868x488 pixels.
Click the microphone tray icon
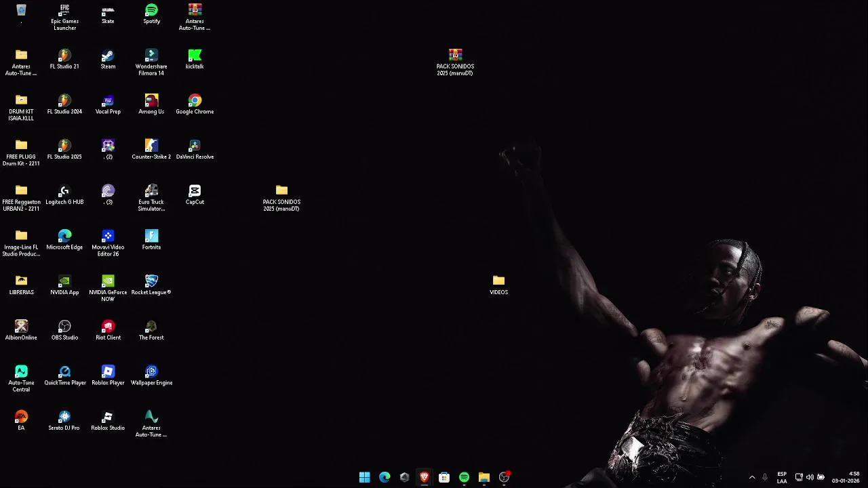pyautogui.click(x=765, y=477)
